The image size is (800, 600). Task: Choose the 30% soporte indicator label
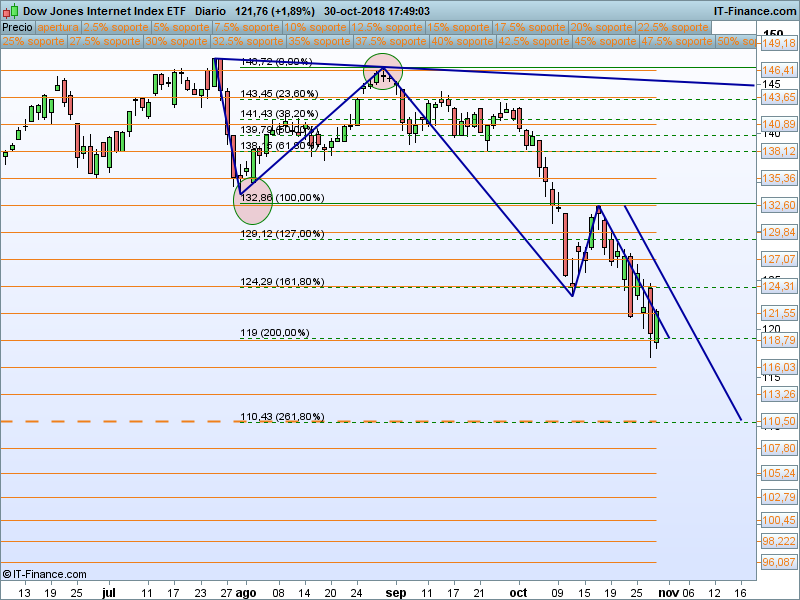(x=177, y=41)
